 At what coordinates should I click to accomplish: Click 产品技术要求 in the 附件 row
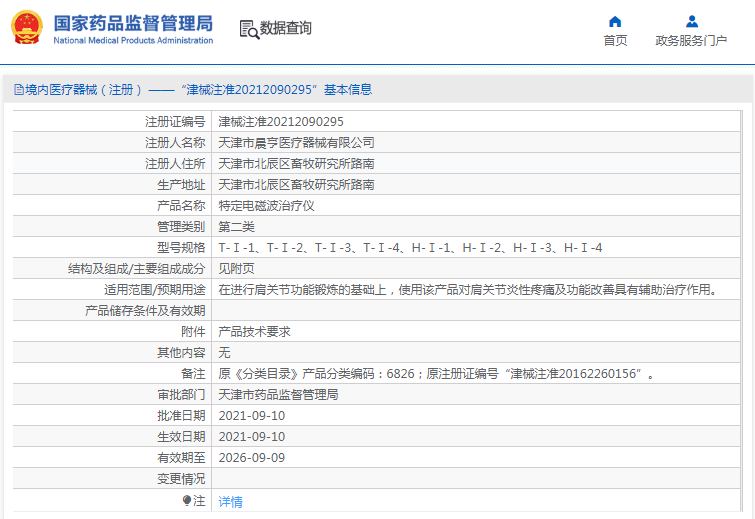(254, 331)
